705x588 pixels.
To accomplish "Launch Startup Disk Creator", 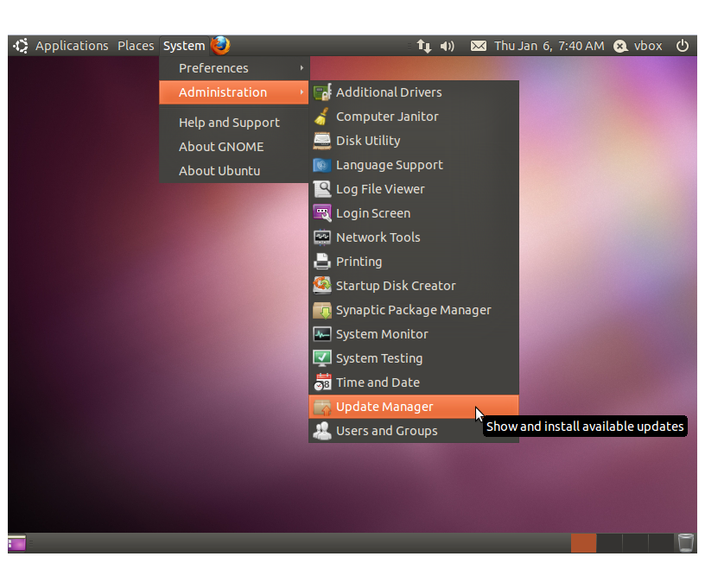I will [x=414, y=286].
